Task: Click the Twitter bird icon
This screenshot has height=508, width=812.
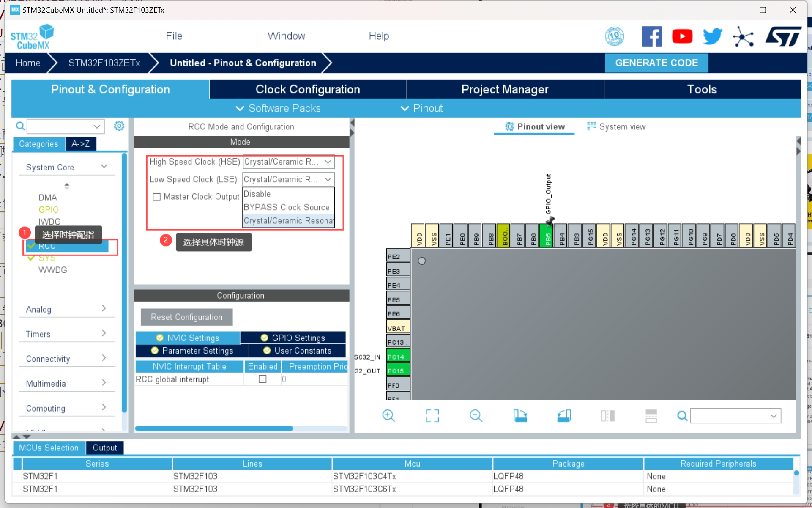Action: [713, 36]
